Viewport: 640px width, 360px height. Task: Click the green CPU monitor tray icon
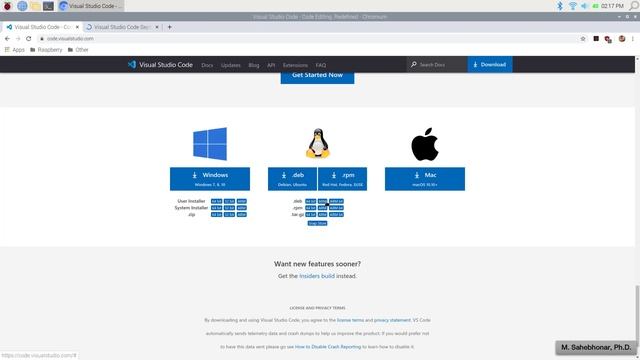596,6
